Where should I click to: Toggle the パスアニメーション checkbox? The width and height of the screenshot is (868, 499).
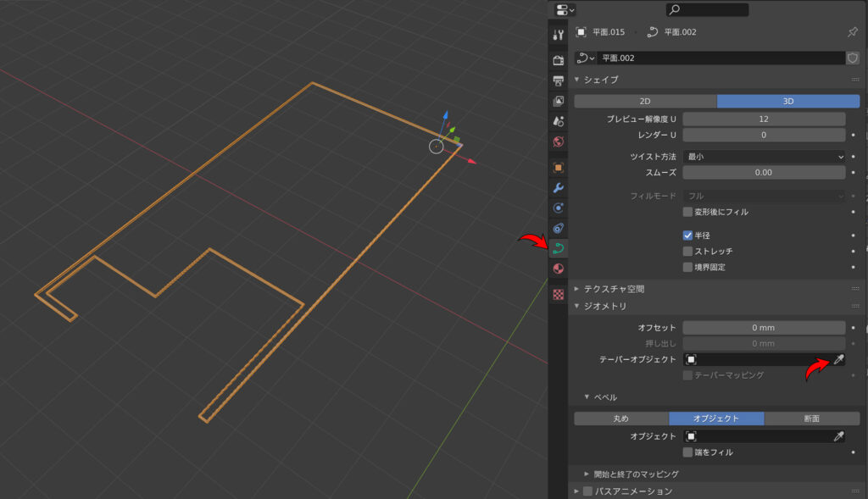(x=588, y=491)
